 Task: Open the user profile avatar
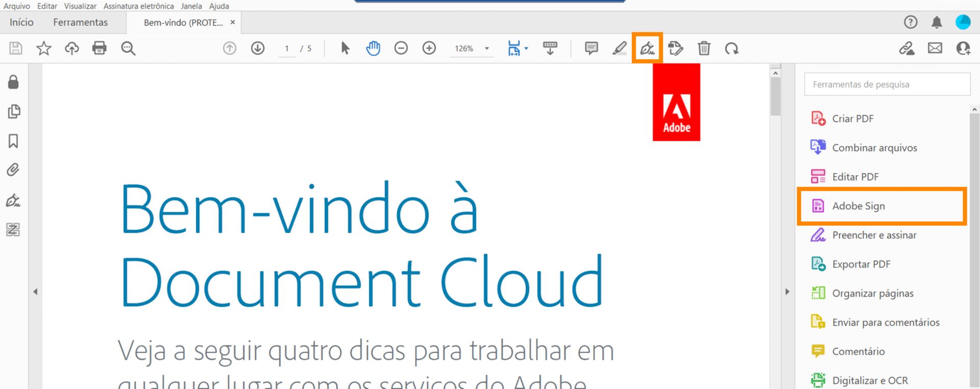[963, 22]
